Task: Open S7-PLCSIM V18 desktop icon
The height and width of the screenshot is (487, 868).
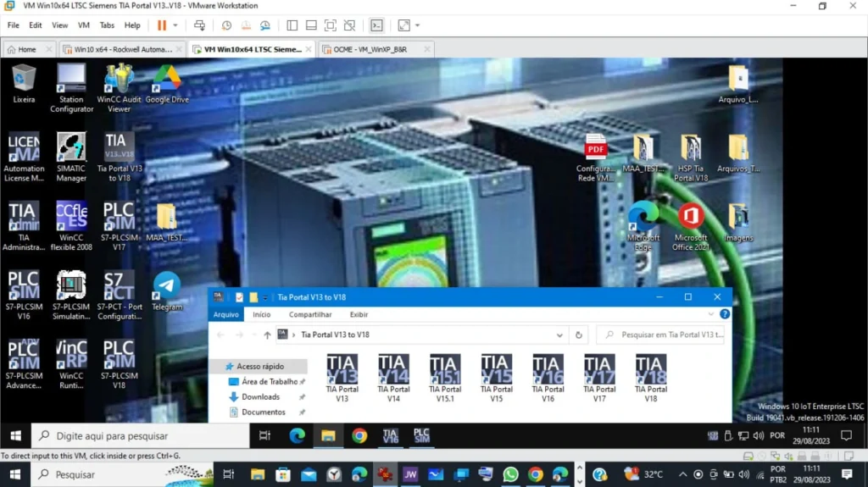Action: [119, 365]
